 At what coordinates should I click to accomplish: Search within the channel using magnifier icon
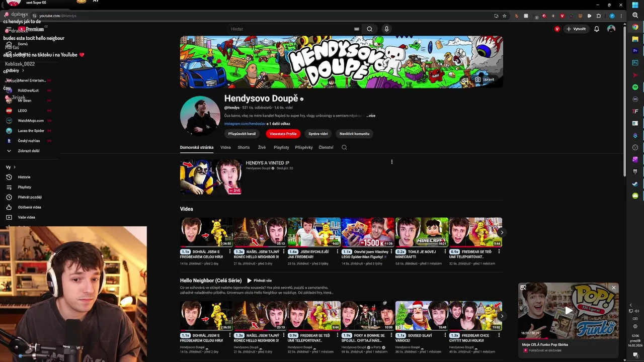[x=344, y=147]
